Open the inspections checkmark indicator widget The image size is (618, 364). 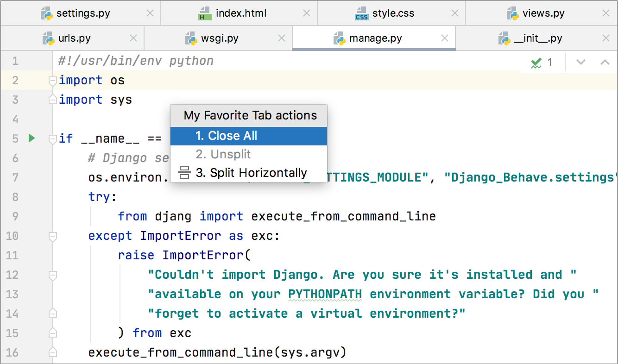pos(536,61)
